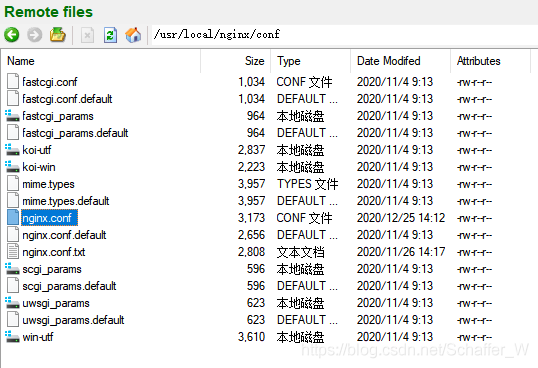
Task: Click the highlighted nginx.conf name
Action: tap(49, 218)
